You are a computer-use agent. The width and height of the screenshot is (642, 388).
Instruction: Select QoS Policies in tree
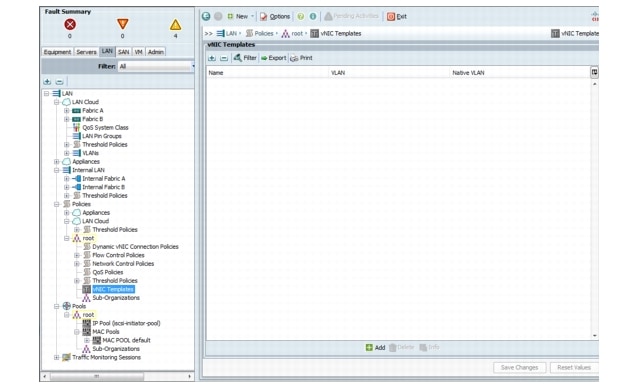[107, 272]
